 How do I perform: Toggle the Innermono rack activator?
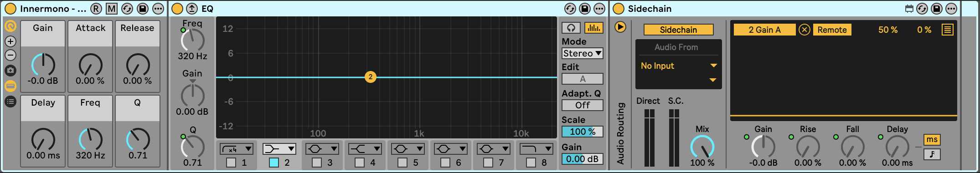10,9
